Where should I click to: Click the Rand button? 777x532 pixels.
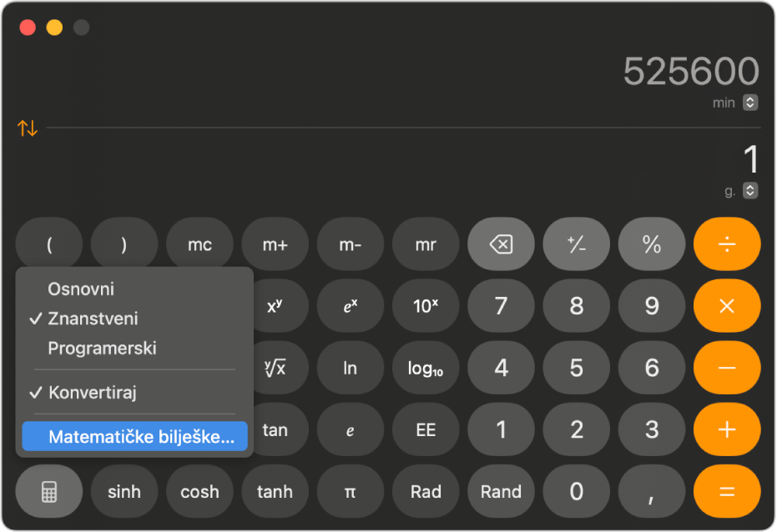point(501,492)
